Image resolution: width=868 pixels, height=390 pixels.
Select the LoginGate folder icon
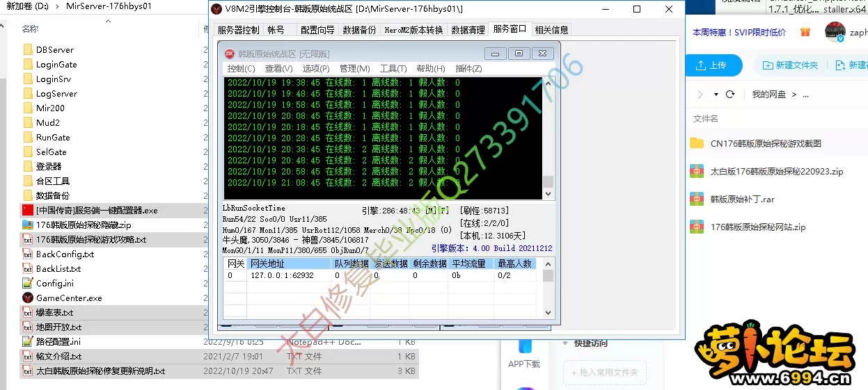tap(28, 65)
